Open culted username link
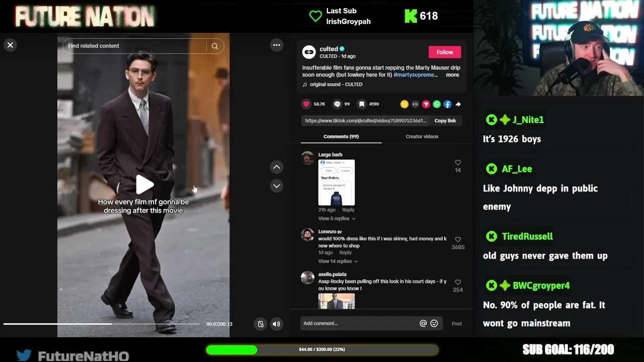The height and width of the screenshot is (362, 644). [x=329, y=49]
